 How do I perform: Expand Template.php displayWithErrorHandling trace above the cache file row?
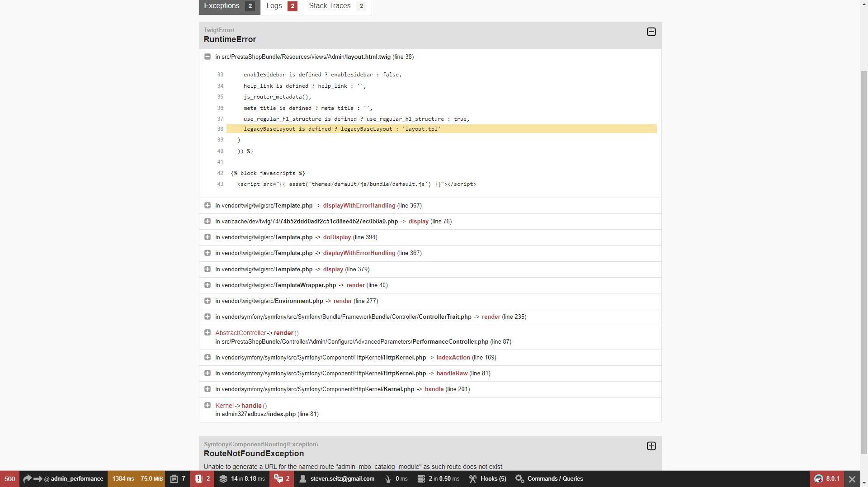tap(208, 205)
